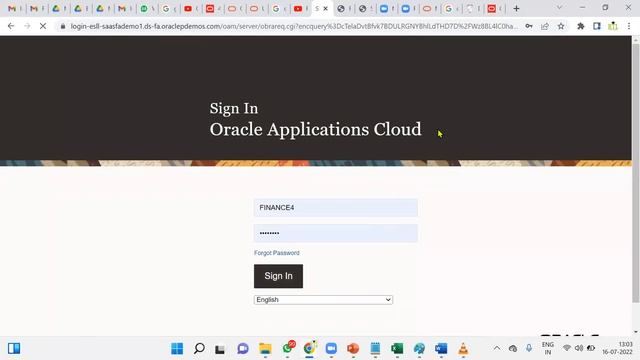Open the Chrome profile avatar

(x=613, y=26)
